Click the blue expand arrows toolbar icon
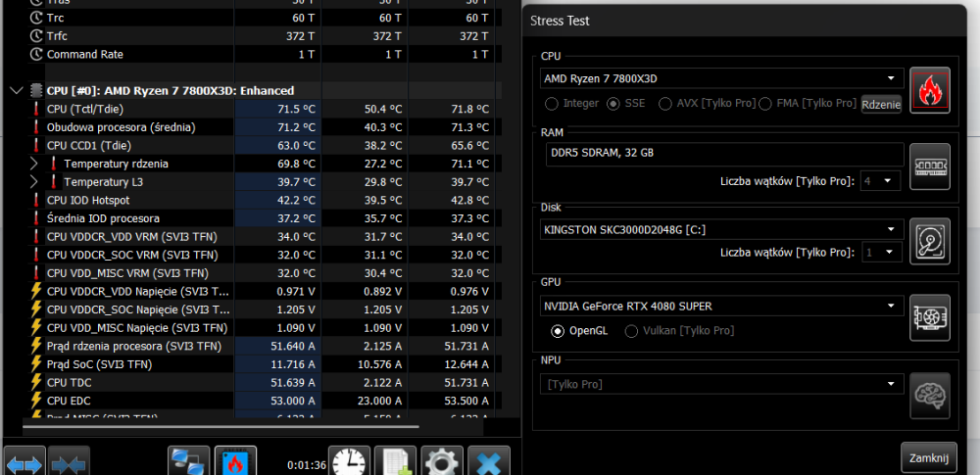 coord(24,462)
